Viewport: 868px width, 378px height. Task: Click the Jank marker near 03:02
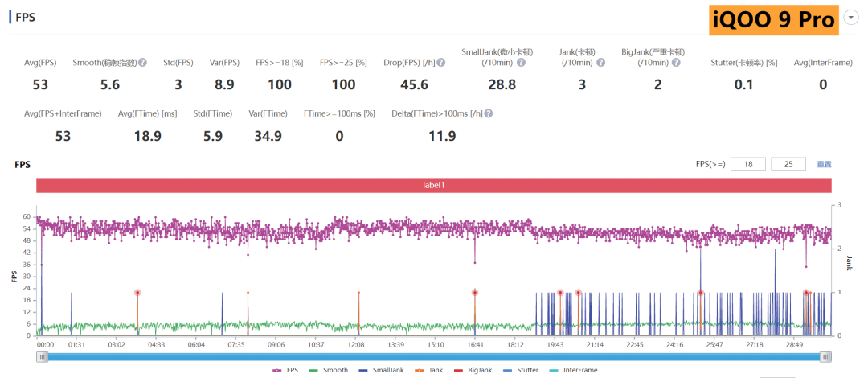(137, 293)
